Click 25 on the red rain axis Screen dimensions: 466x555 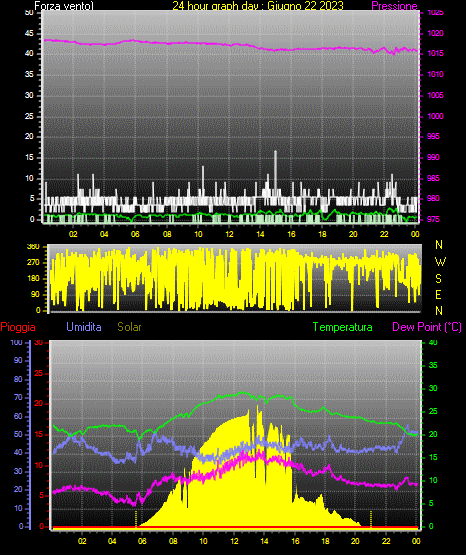point(39,373)
